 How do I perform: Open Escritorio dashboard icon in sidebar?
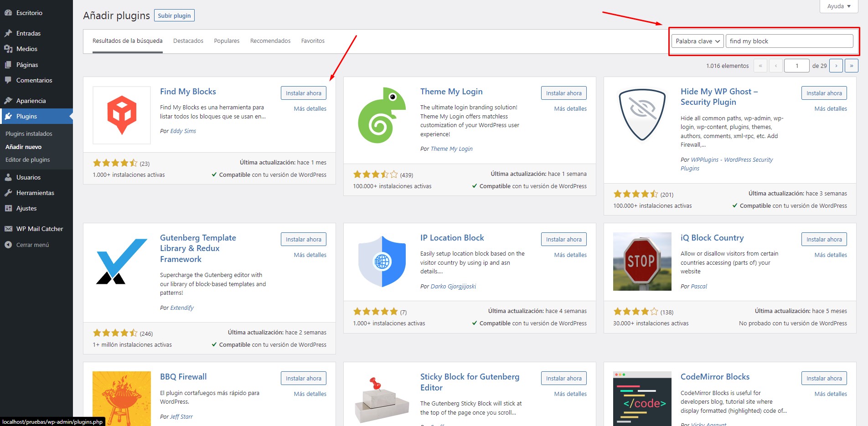pos(8,13)
